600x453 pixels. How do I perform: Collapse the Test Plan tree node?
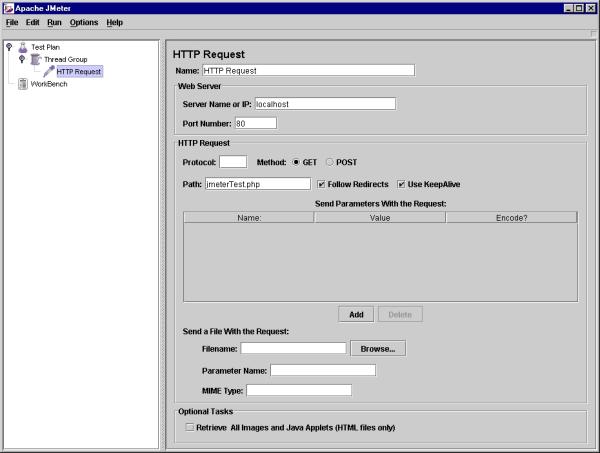pos(9,47)
